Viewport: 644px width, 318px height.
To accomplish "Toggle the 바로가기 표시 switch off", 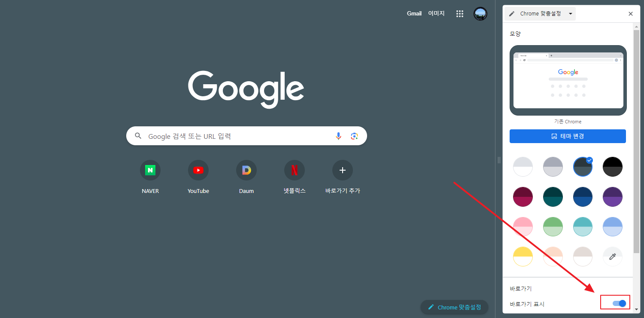I will pos(619,303).
